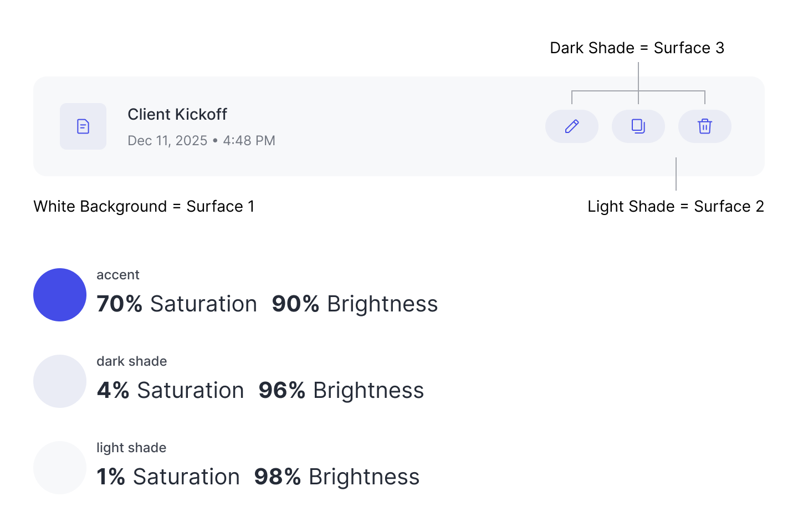
Task: Select the Client Kickoff title
Action: pyautogui.click(x=177, y=114)
